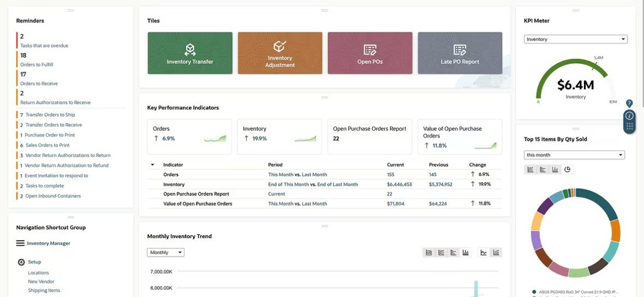Open the 'this month' period dropdown
The height and width of the screenshot is (297, 644).
pos(574,155)
